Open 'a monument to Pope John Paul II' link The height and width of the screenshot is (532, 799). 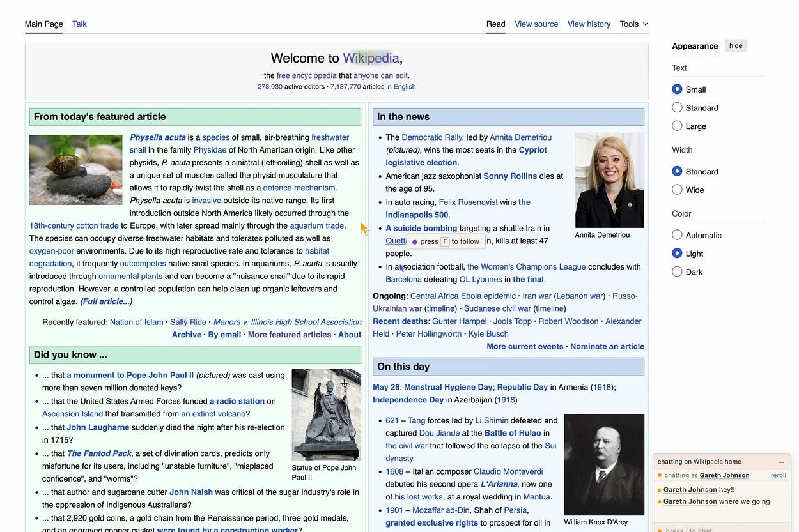click(x=130, y=375)
